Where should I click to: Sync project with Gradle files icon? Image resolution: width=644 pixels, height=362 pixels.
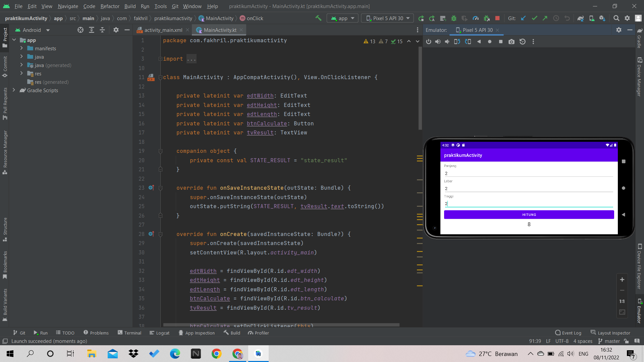(580, 18)
